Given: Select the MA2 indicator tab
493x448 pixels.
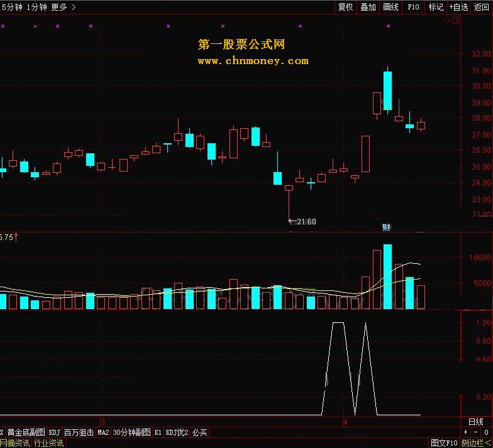Looking at the screenshot, I should pos(103,432).
